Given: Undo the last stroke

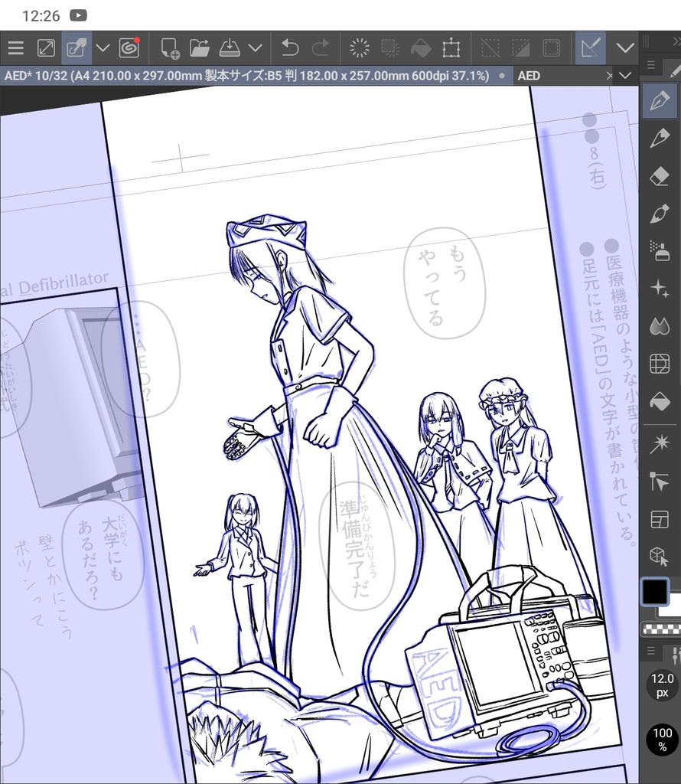Looking at the screenshot, I should (290, 48).
